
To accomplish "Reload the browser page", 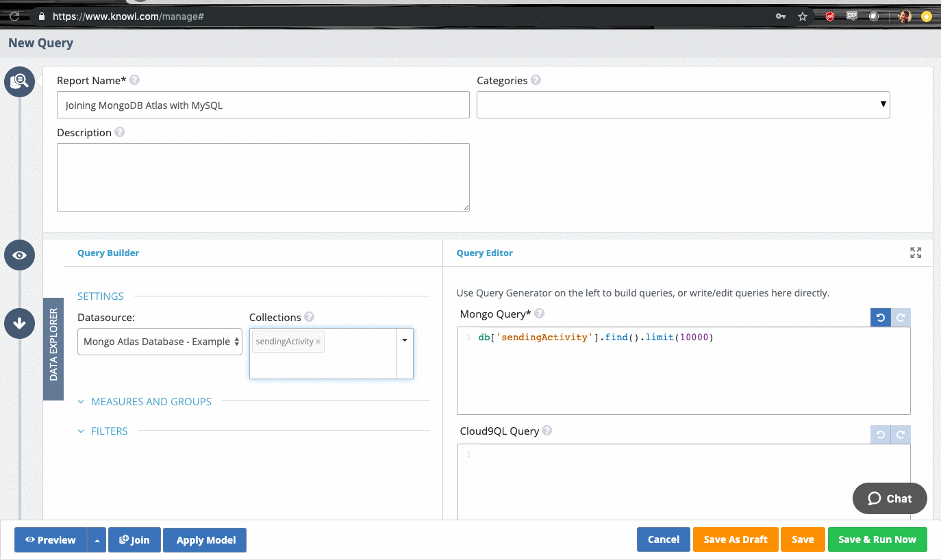I will [x=14, y=16].
